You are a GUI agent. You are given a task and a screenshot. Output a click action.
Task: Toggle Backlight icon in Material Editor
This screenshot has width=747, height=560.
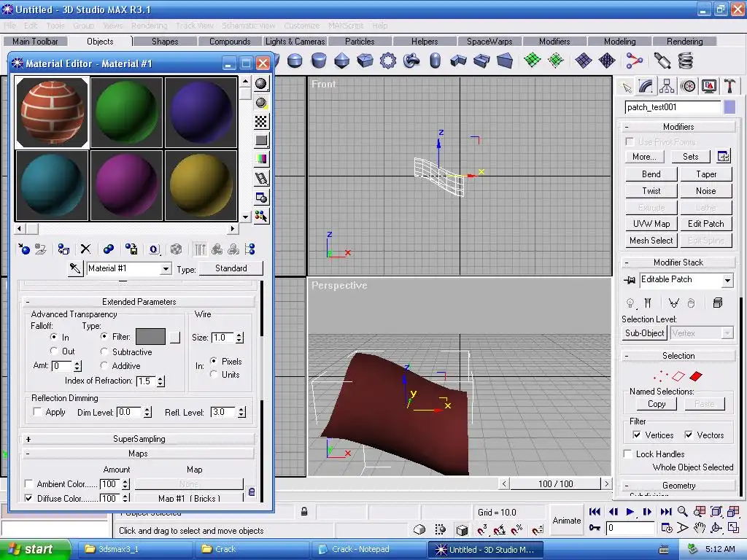coord(261,103)
